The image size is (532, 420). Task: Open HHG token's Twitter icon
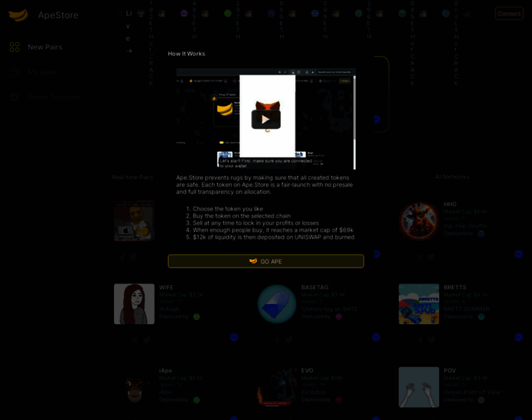[431, 256]
